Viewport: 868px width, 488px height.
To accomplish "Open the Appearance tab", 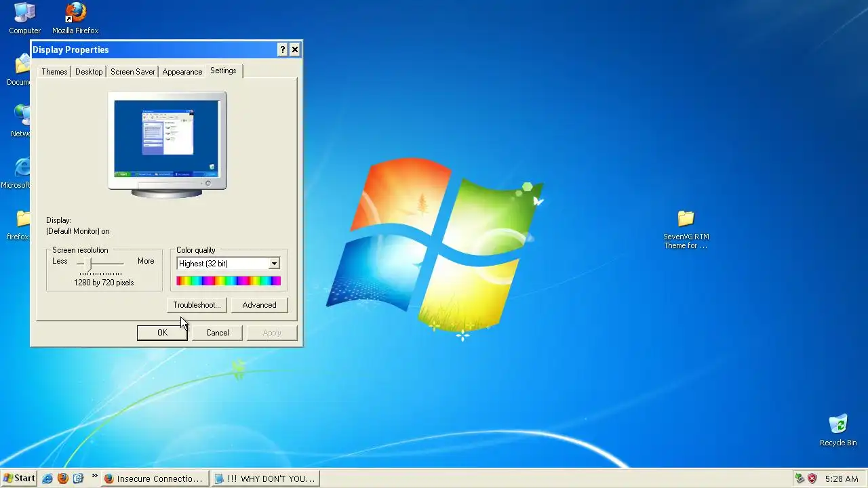I will pos(182,72).
